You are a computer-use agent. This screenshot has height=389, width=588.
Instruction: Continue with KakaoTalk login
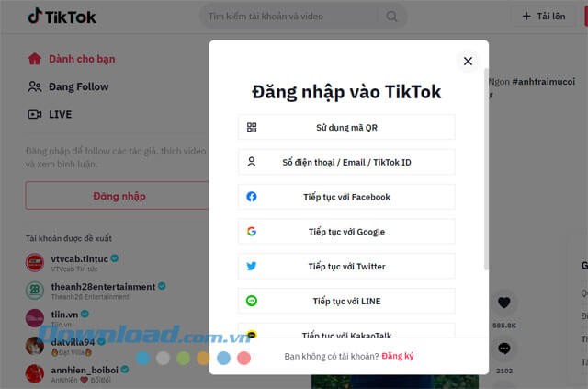(x=346, y=331)
